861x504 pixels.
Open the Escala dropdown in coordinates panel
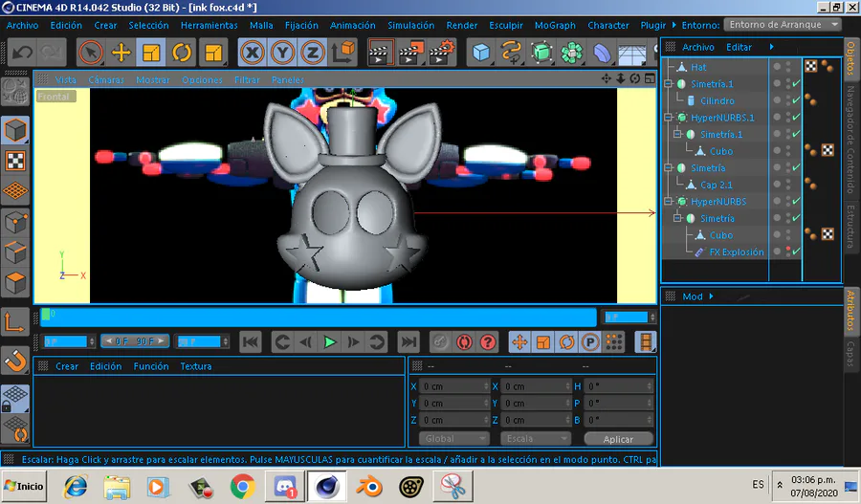pos(536,439)
